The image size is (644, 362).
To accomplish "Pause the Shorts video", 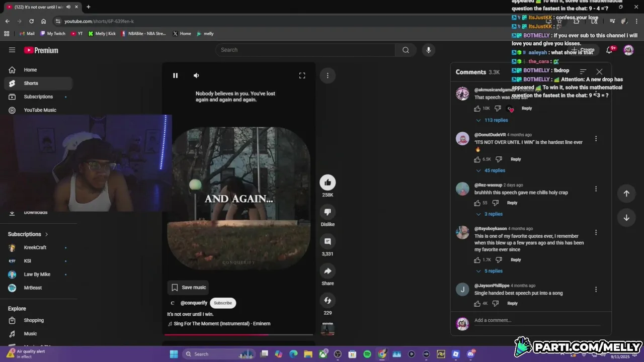I will point(175,75).
